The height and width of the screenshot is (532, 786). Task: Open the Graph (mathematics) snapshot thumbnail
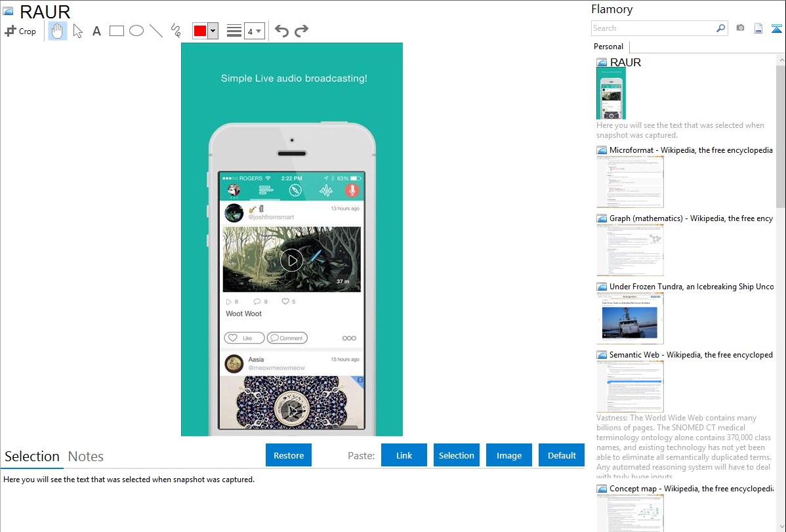click(x=630, y=250)
